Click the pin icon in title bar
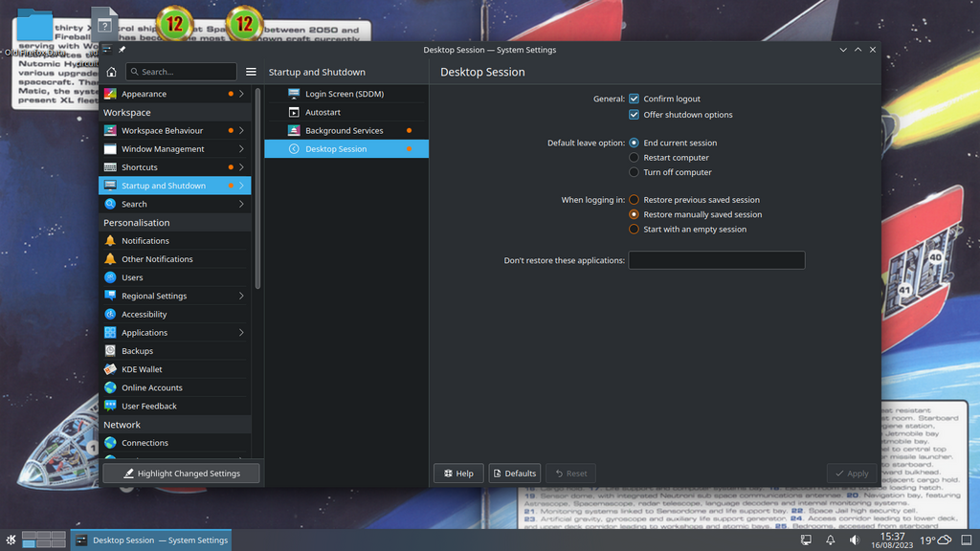 click(x=122, y=50)
